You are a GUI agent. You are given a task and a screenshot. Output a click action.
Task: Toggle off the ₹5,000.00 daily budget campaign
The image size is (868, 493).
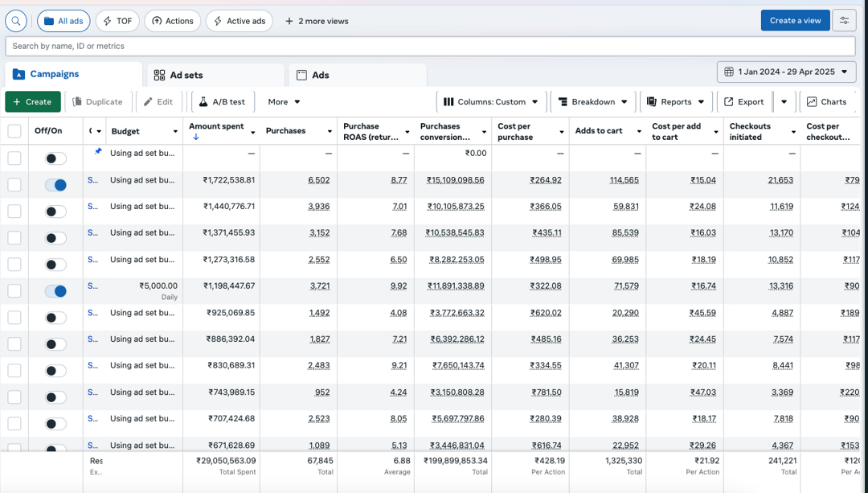pyautogui.click(x=55, y=291)
